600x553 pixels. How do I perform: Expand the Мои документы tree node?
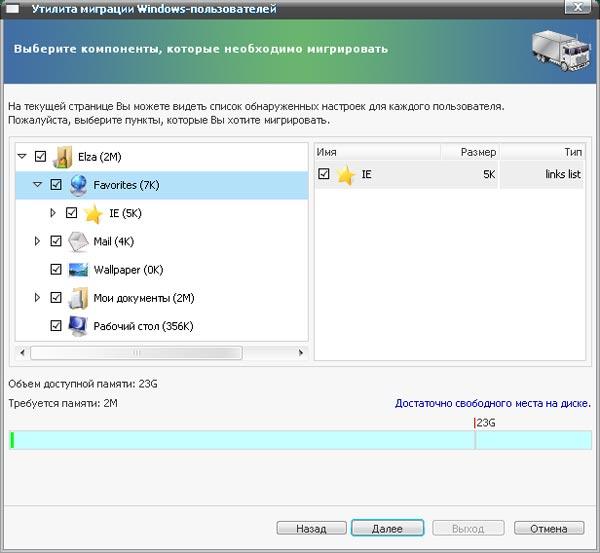(x=38, y=297)
